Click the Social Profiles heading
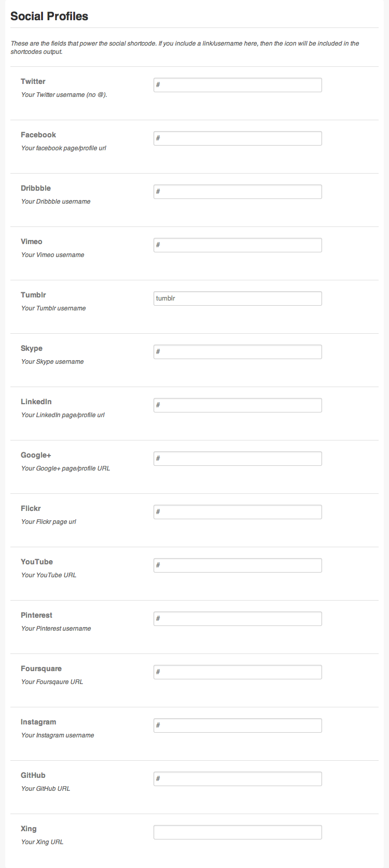 point(49,16)
